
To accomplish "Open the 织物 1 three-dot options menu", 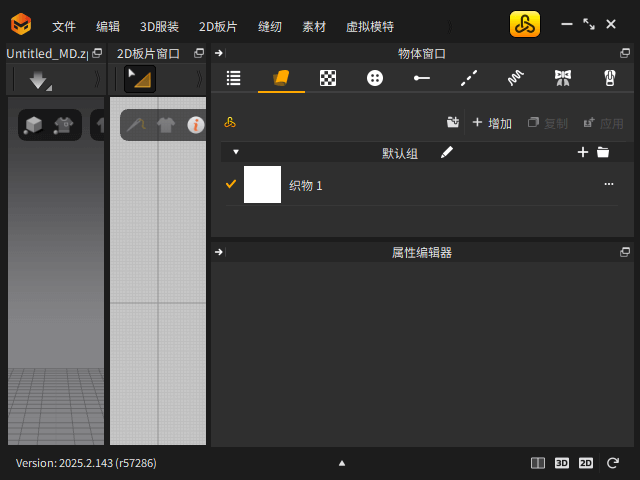I will pos(608,185).
